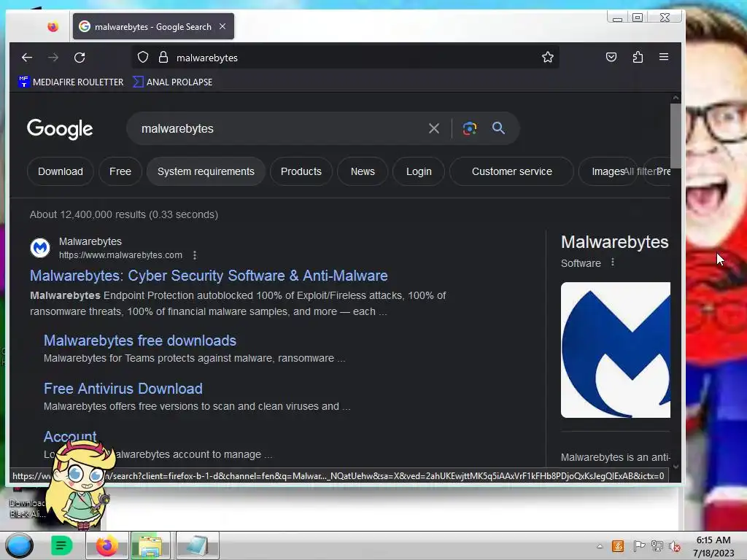Image resolution: width=747 pixels, height=560 pixels.
Task: Show hidden tray icons arrow
Action: (x=600, y=547)
